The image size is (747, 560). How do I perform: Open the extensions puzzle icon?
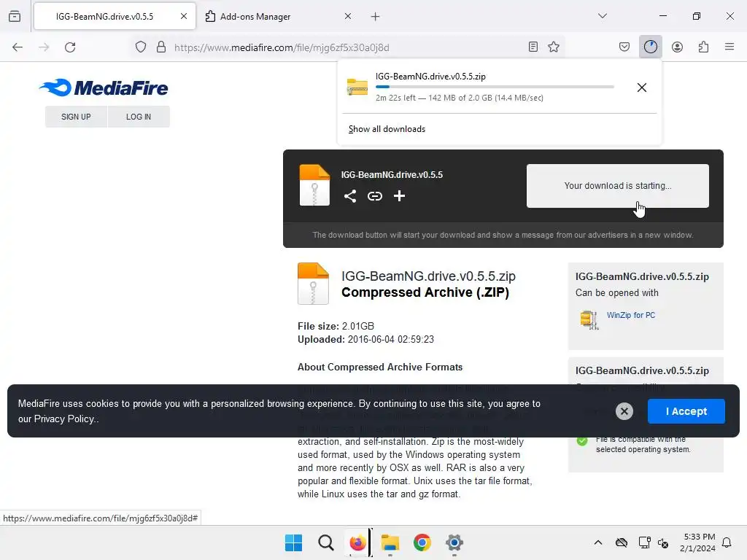coord(703,47)
